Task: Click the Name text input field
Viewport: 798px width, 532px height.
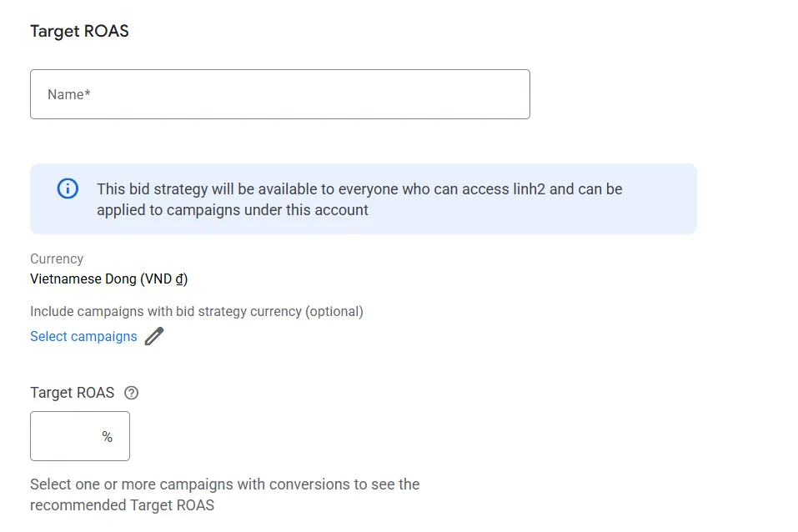Action: point(279,94)
